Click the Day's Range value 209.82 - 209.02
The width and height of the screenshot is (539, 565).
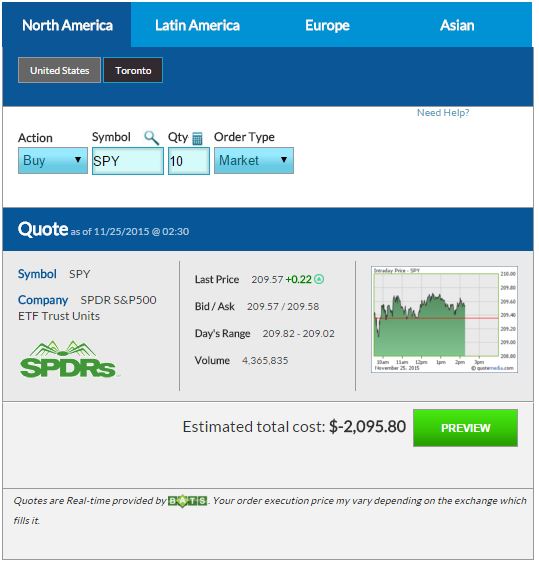[298, 333]
